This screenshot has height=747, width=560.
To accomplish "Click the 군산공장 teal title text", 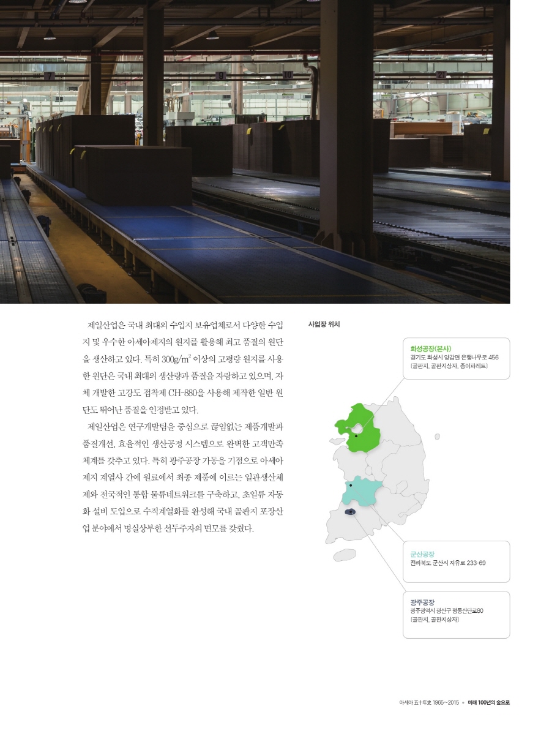I will [x=422, y=554].
